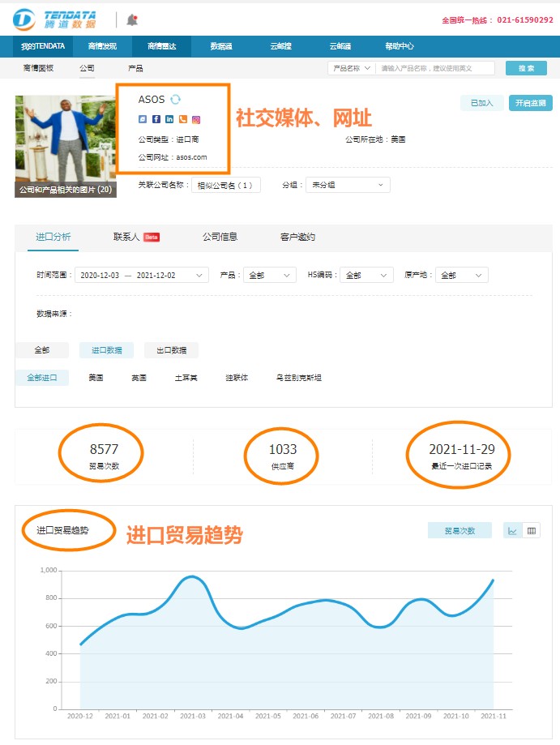Click refresh icon next to ASOS
The height and width of the screenshot is (745, 560).
click(176, 99)
